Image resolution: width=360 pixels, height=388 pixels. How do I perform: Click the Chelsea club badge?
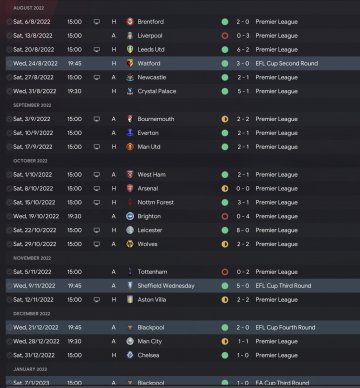tap(130, 355)
